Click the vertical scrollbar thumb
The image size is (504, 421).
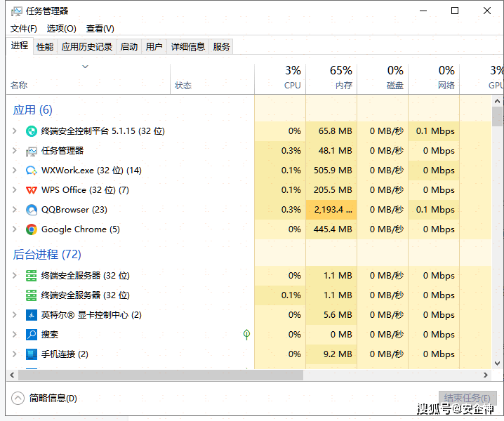497,116
